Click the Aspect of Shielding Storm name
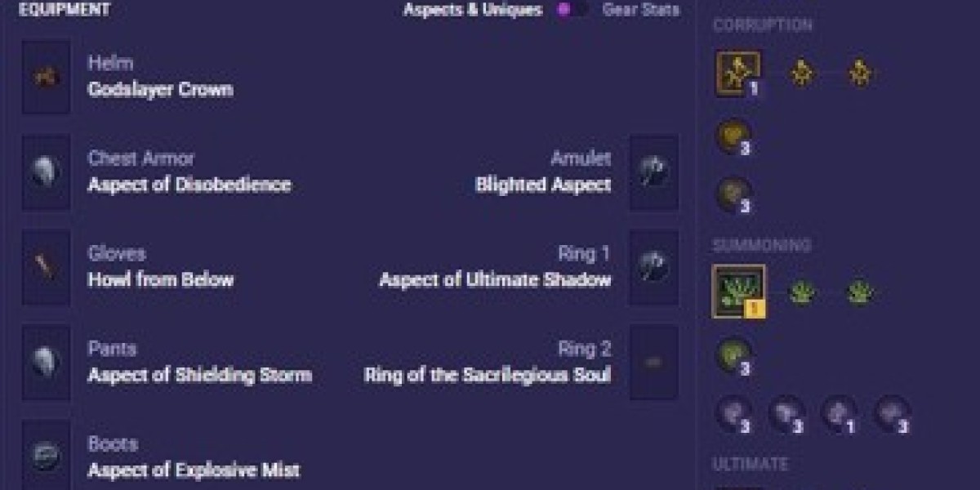 [x=199, y=376]
